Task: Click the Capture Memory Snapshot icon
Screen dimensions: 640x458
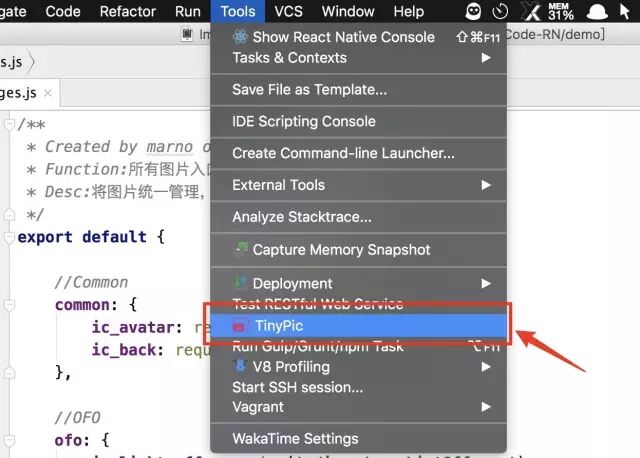Action: coord(241,249)
